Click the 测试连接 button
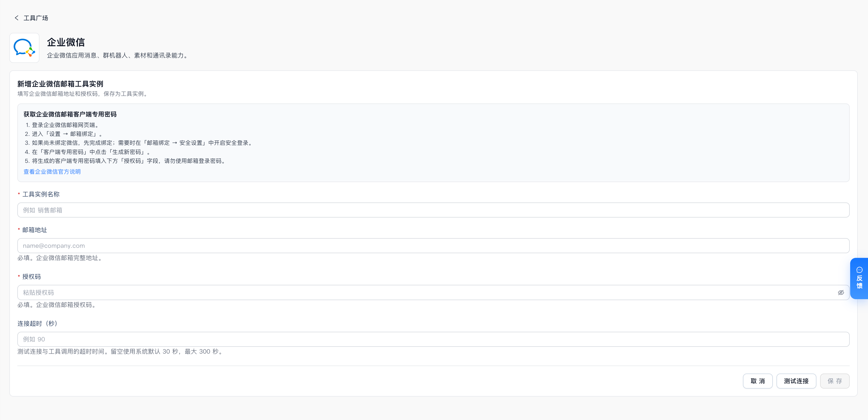The width and height of the screenshot is (868, 420). tap(796, 381)
